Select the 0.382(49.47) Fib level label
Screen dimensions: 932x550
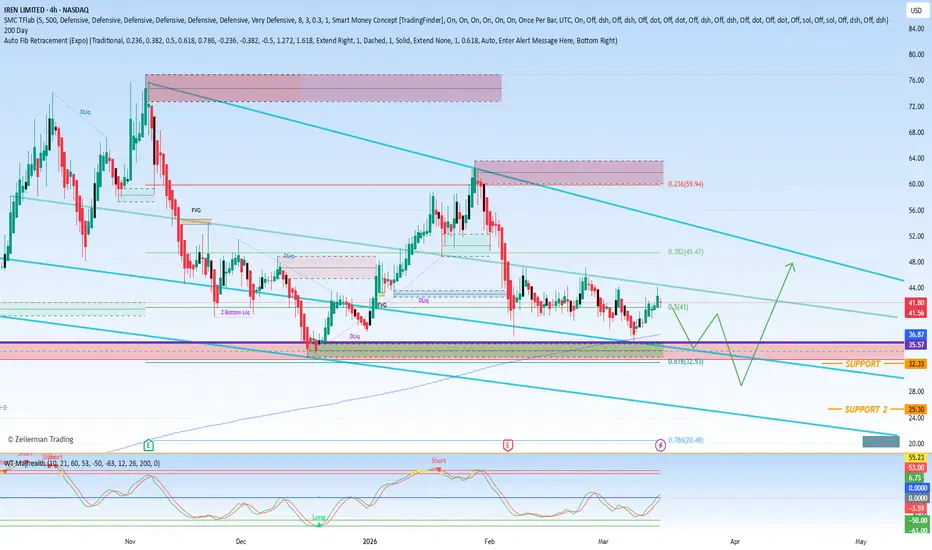[685, 252]
